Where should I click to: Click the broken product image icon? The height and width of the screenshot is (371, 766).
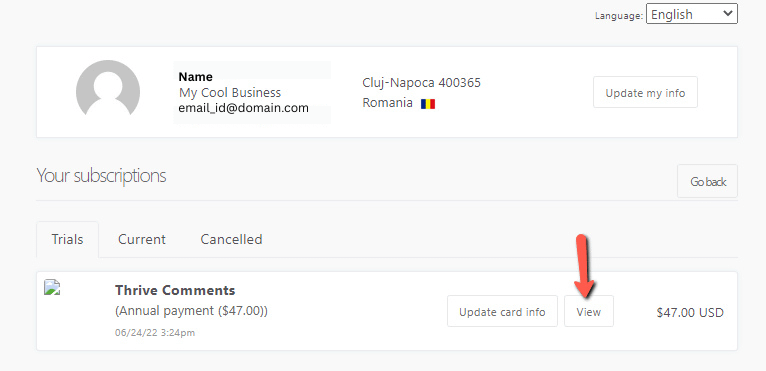click(52, 287)
